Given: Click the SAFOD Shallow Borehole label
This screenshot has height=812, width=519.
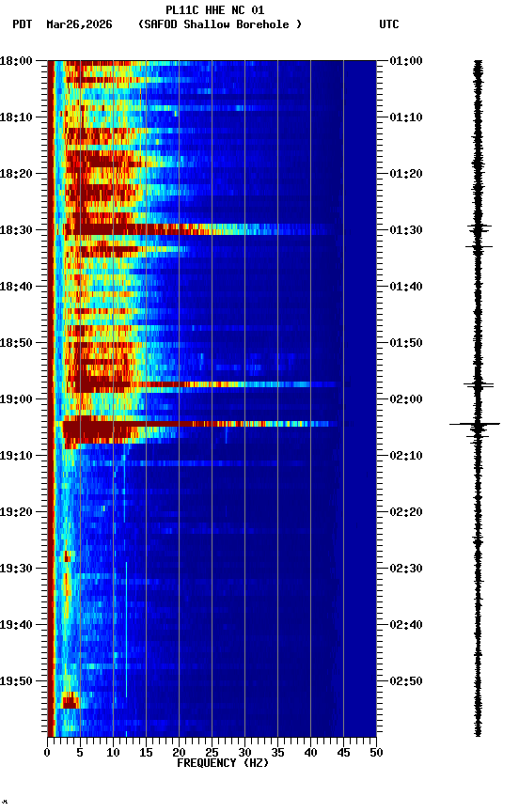Looking at the screenshot, I should tap(220, 24).
